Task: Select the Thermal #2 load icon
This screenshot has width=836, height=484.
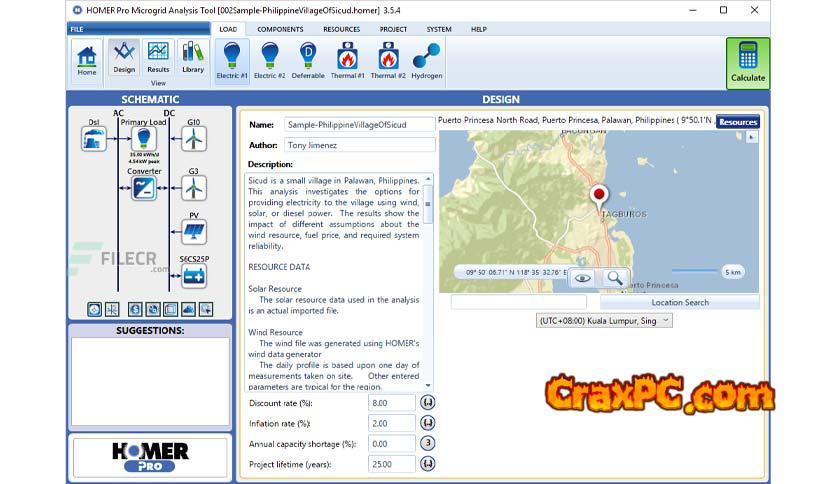Action: pyautogui.click(x=388, y=60)
